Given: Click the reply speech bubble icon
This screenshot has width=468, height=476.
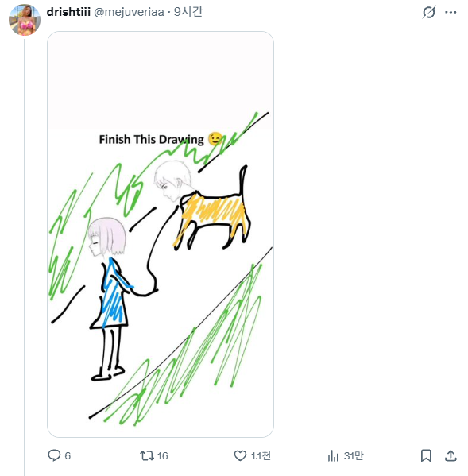Looking at the screenshot, I should (54, 455).
